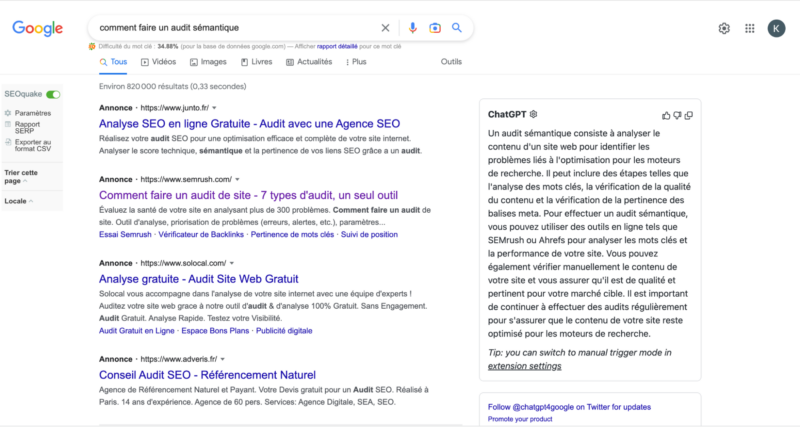Screen dimensions: 800x427
Task: Copy the ChatGPT answer to clipboard
Action: click(688, 116)
